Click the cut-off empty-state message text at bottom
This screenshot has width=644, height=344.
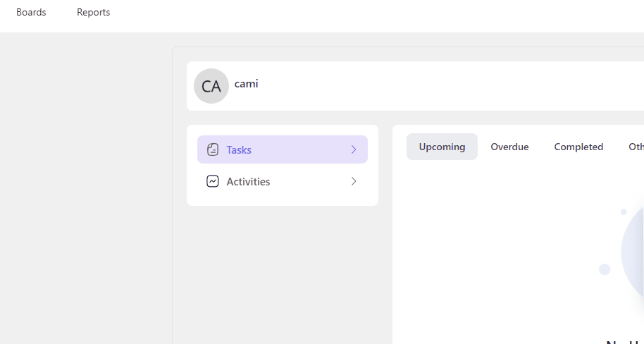624,342
